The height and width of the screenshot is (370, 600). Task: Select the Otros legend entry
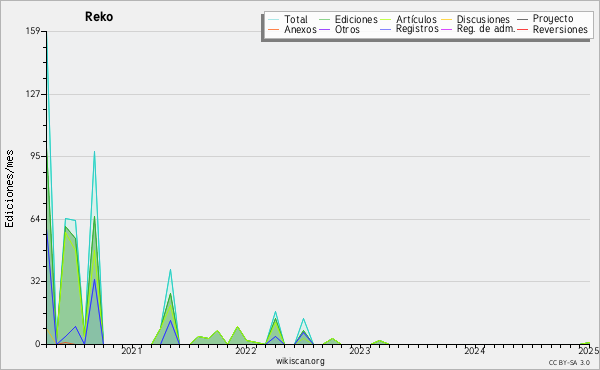[347, 29]
